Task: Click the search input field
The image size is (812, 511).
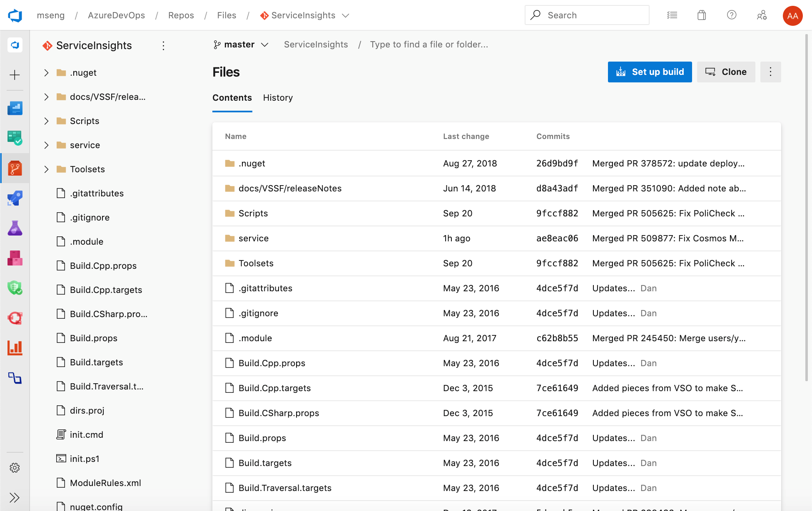Action: [586, 15]
